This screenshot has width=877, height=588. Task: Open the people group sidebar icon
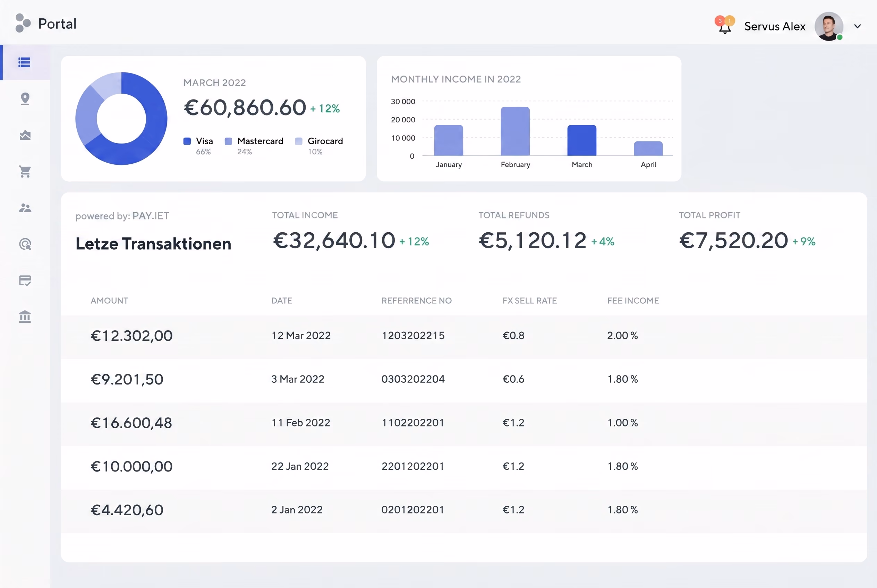(25, 208)
